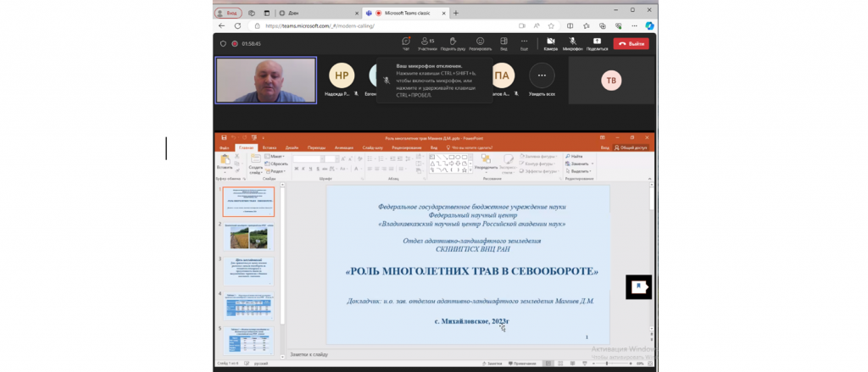Open the 'Увидеть всех' participants overflow

click(x=542, y=75)
